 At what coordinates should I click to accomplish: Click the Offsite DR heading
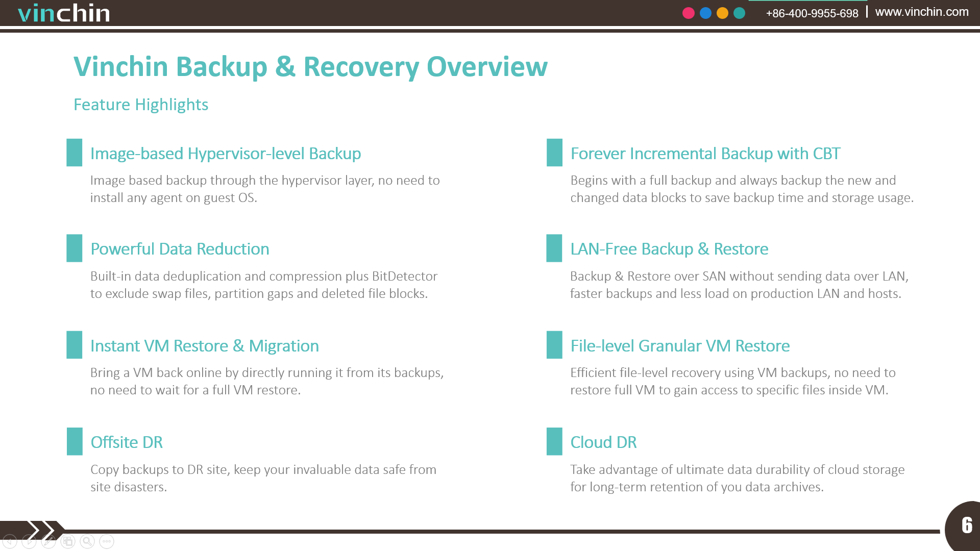pos(127,442)
